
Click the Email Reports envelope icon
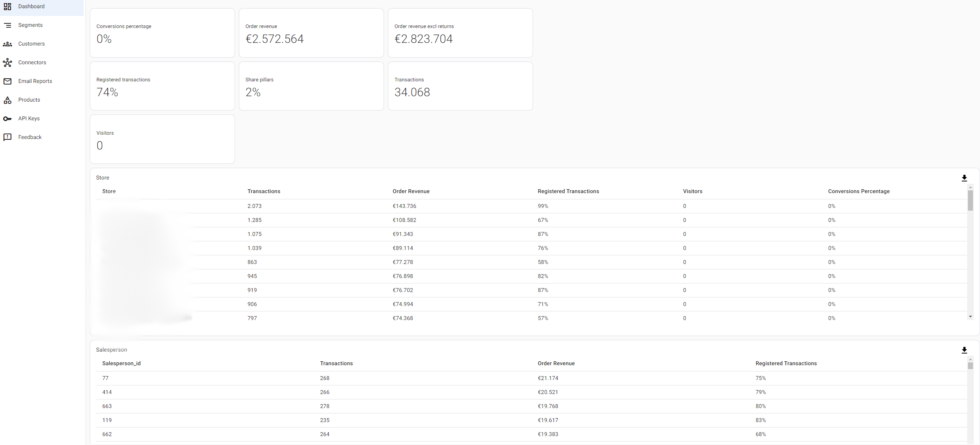(8, 81)
